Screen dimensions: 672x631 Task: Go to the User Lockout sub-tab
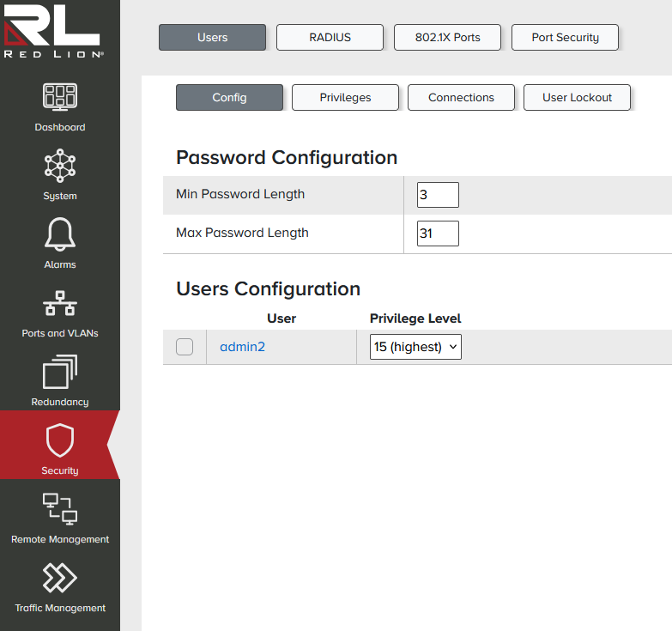tap(577, 98)
